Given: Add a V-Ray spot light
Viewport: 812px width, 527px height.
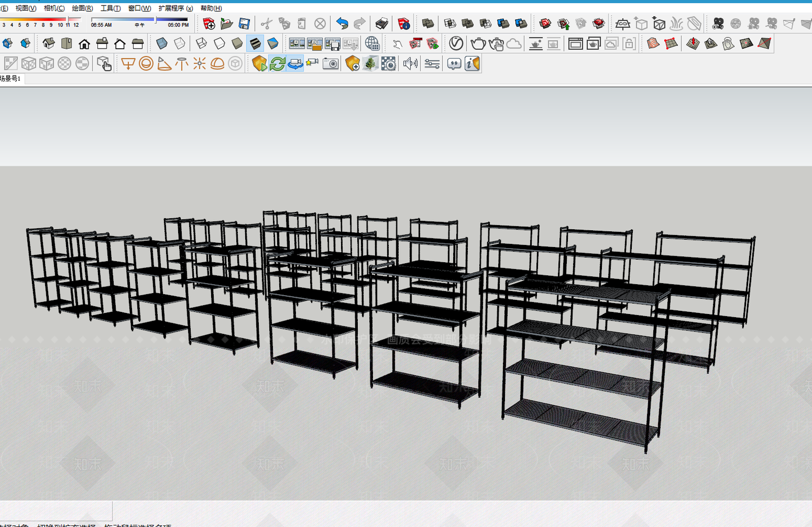Looking at the screenshot, I should click(163, 64).
